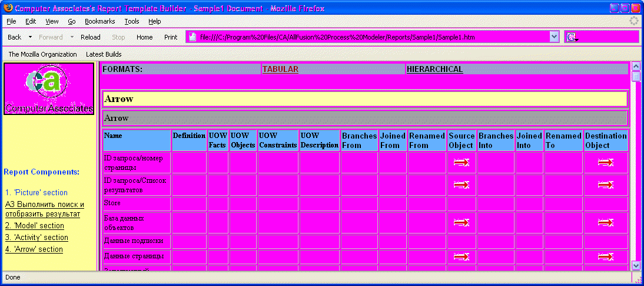Expand the Back history dropdown arrow
This screenshot has height=286, width=644.
click(30, 37)
